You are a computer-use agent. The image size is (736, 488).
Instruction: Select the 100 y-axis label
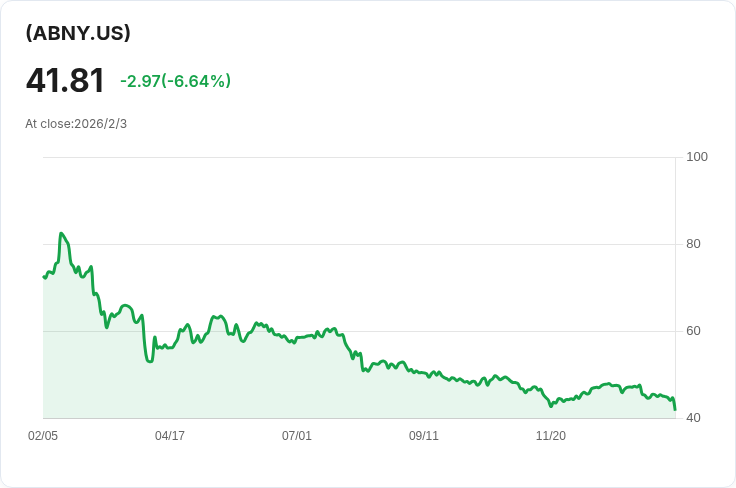(x=697, y=157)
